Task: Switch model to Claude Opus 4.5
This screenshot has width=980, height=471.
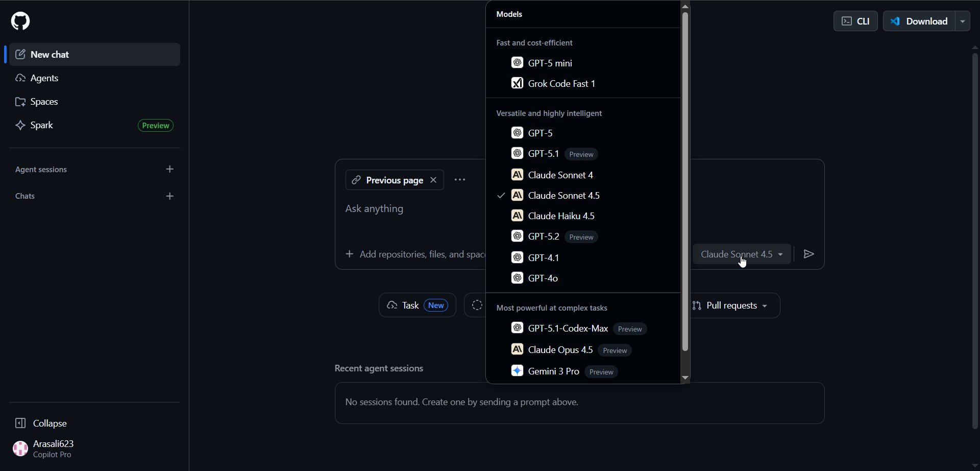Action: point(560,349)
